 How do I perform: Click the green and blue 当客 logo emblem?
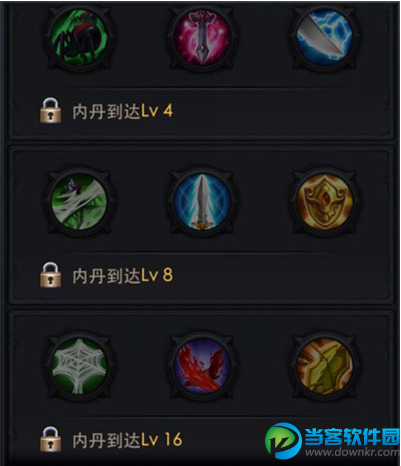tap(283, 441)
